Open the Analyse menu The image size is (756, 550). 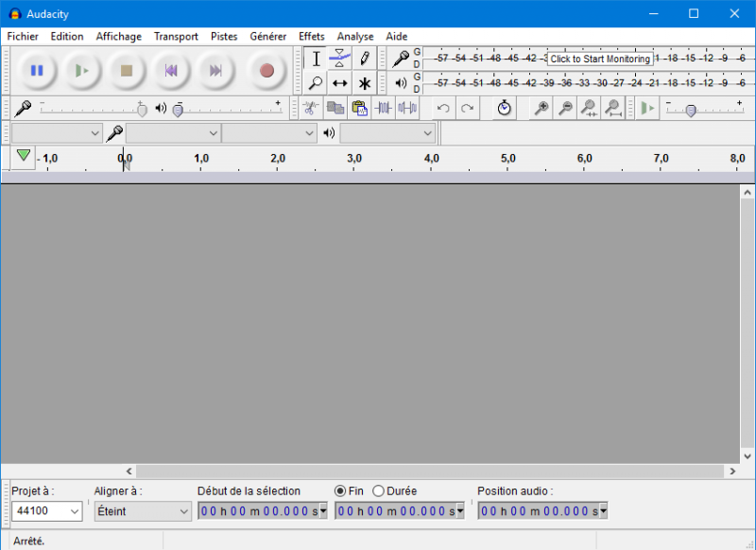tap(355, 37)
